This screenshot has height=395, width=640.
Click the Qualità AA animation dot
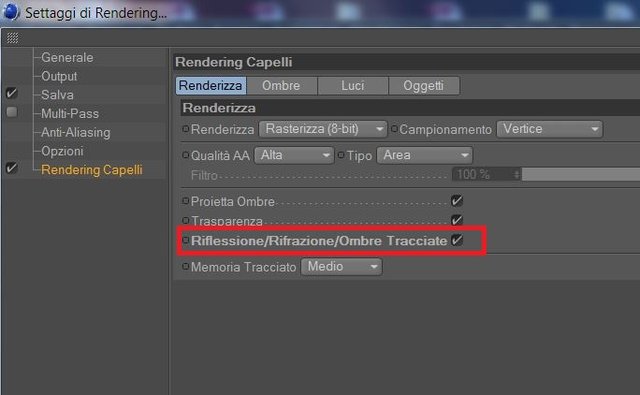(186, 155)
